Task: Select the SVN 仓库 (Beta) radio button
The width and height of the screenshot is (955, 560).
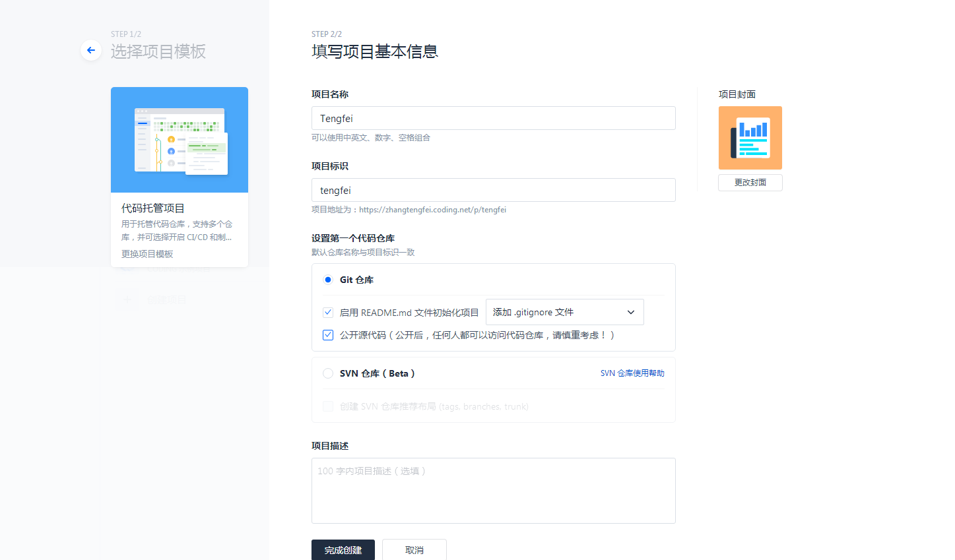Action: click(328, 373)
